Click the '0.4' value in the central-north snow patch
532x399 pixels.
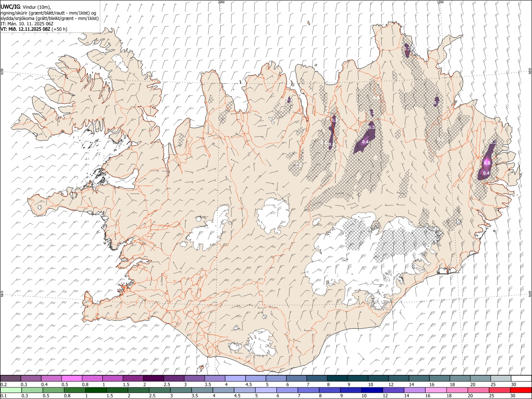click(x=365, y=142)
